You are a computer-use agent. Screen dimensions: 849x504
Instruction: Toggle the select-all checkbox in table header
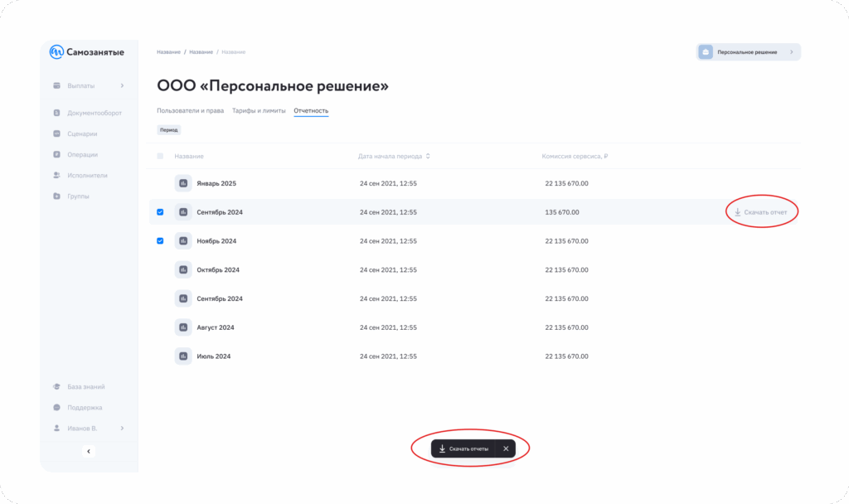point(160,156)
